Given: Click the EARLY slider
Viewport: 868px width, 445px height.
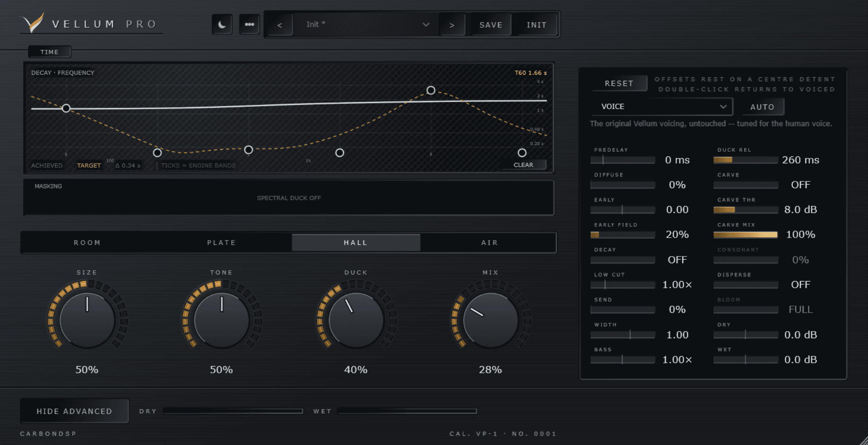Looking at the screenshot, I should tap(623, 210).
